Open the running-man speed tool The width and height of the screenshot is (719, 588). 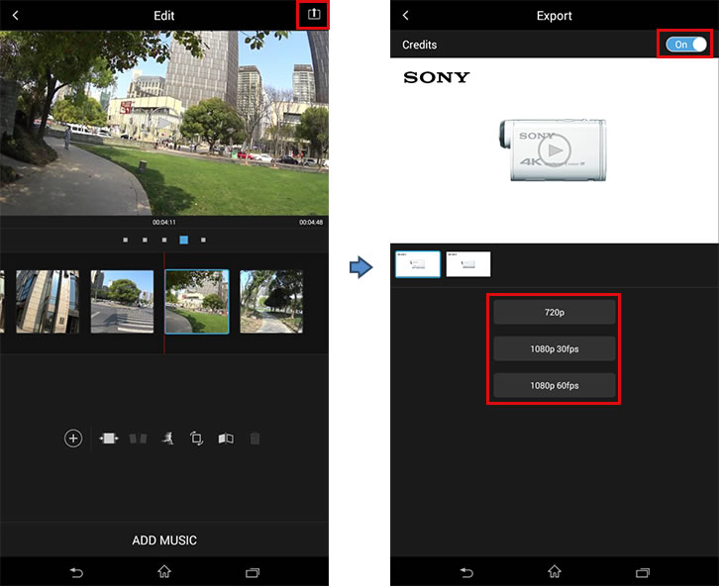pos(167,439)
